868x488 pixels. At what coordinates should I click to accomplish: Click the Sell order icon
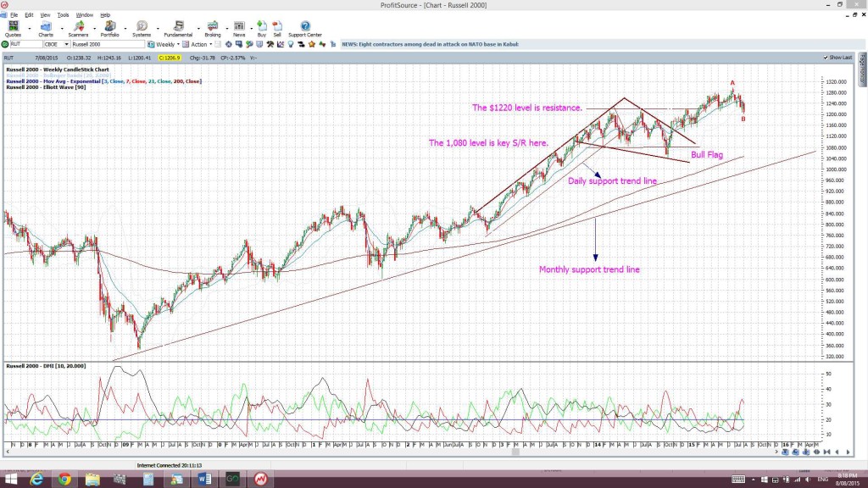click(277, 28)
